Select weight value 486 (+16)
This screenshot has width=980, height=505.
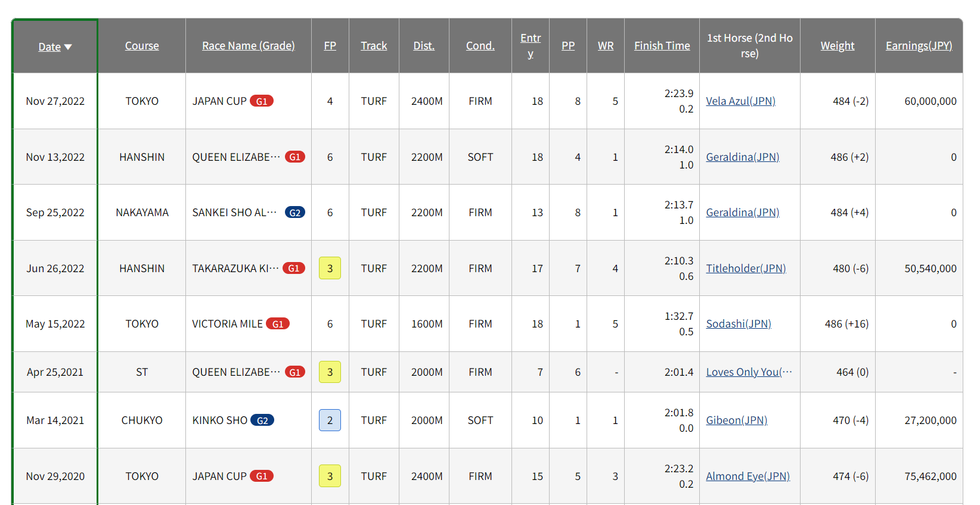[x=846, y=324]
